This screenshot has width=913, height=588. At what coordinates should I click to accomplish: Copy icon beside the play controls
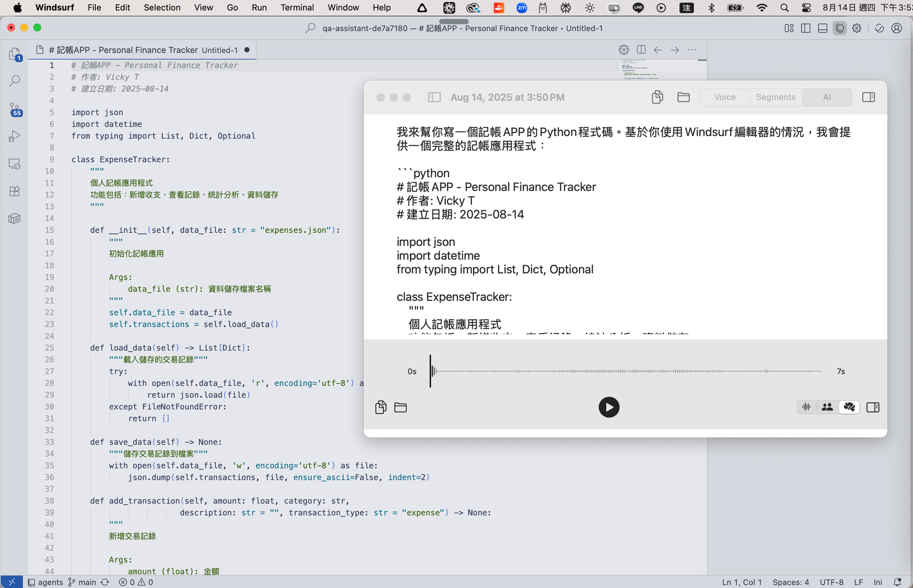[381, 407]
